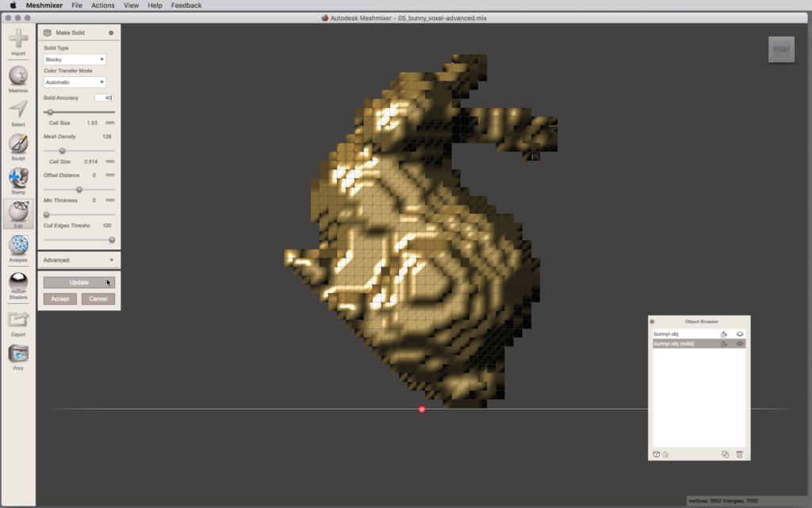The height and width of the screenshot is (508, 812).
Task: Open the View menu
Action: coord(131,6)
